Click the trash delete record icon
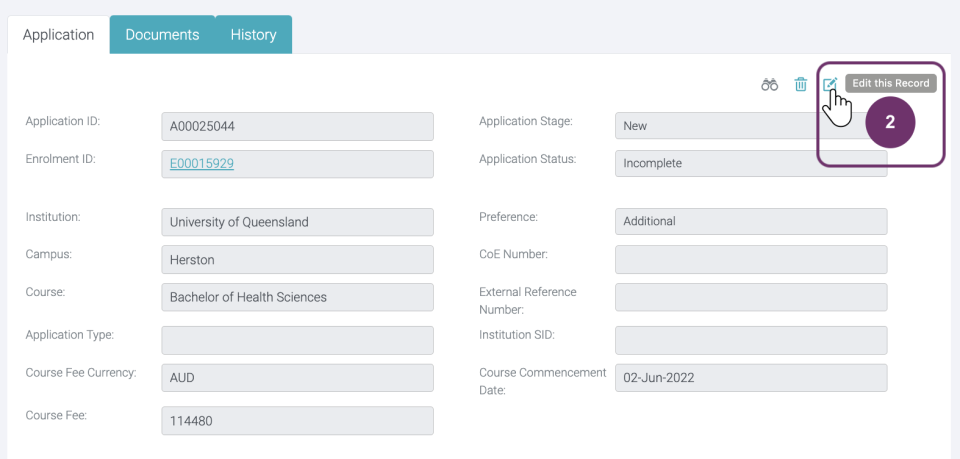 800,85
